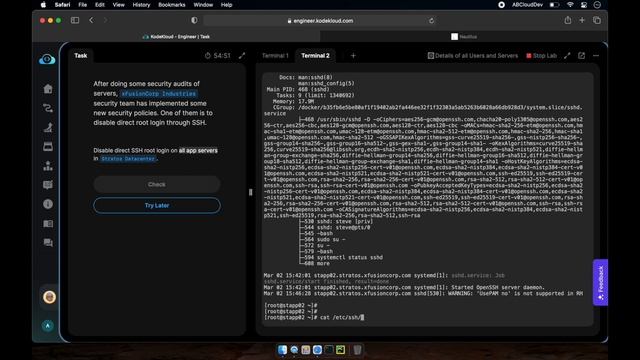Open the rocket icon in sidebar

(48, 127)
